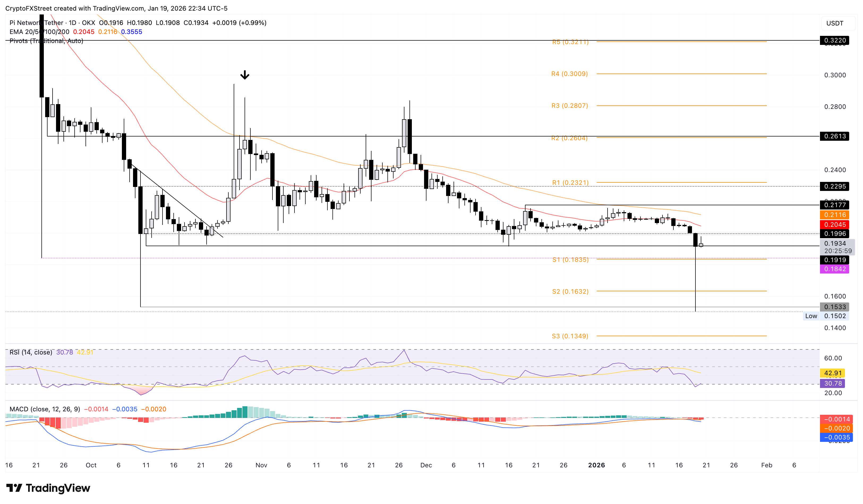Click the 2026 date on time axis
Screen dimensions: 863x504
pyautogui.click(x=596, y=465)
